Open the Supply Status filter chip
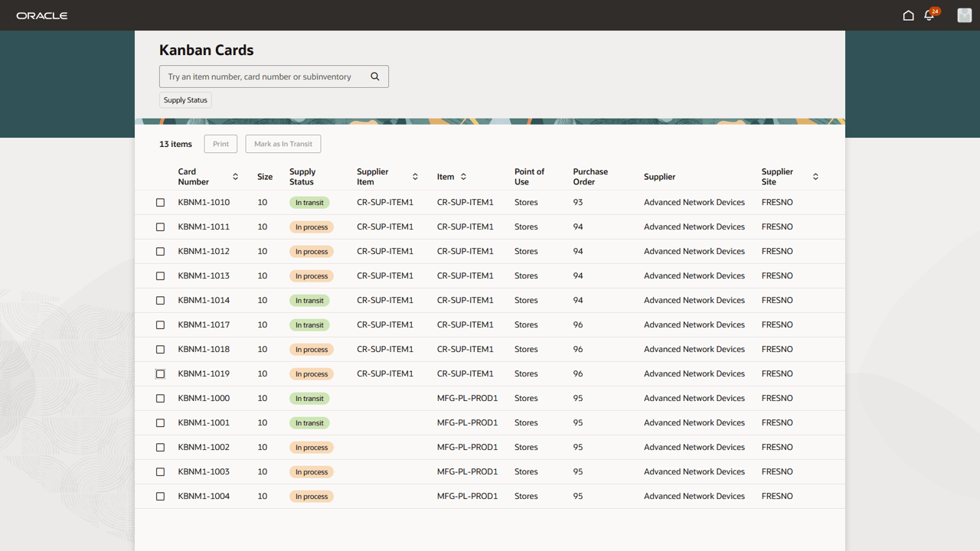 [185, 99]
